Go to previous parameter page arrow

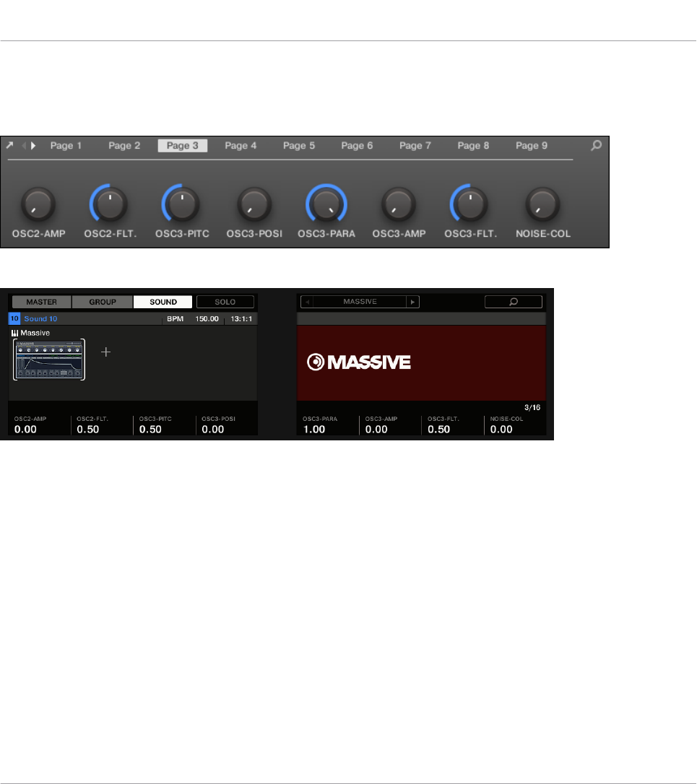pyautogui.click(x=24, y=146)
